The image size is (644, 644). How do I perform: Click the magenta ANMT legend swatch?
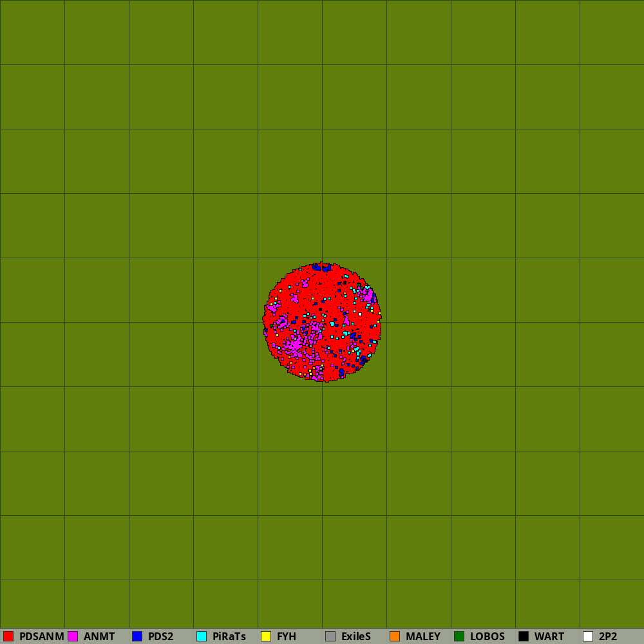click(x=73, y=636)
